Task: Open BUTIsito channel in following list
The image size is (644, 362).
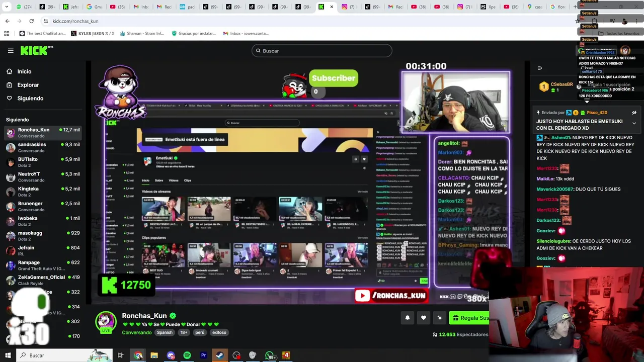Action: [43, 162]
